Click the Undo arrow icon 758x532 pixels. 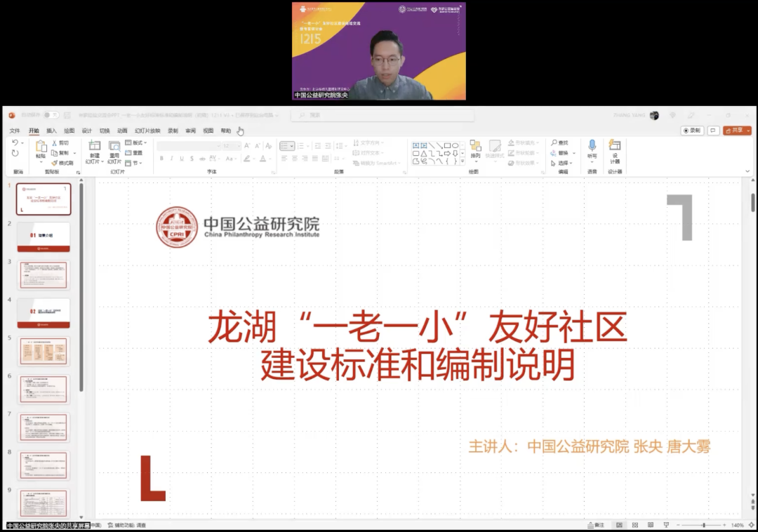tap(15, 143)
